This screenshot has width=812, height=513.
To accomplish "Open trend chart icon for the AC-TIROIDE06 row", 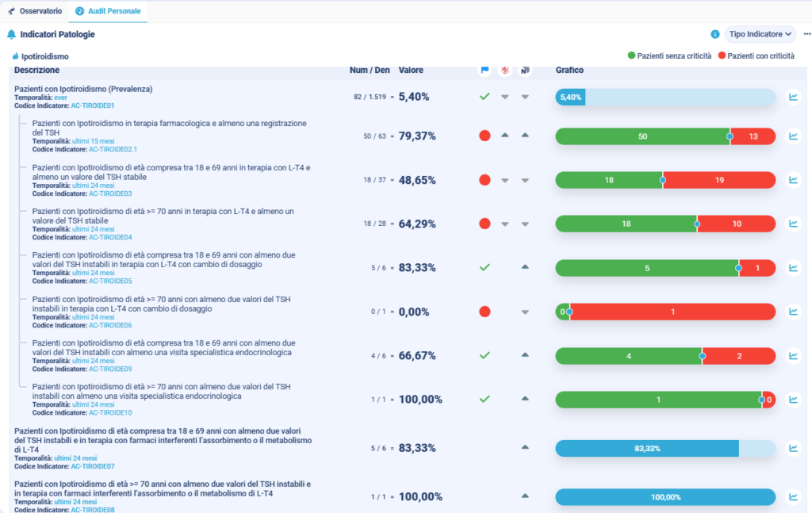I will tap(792, 312).
